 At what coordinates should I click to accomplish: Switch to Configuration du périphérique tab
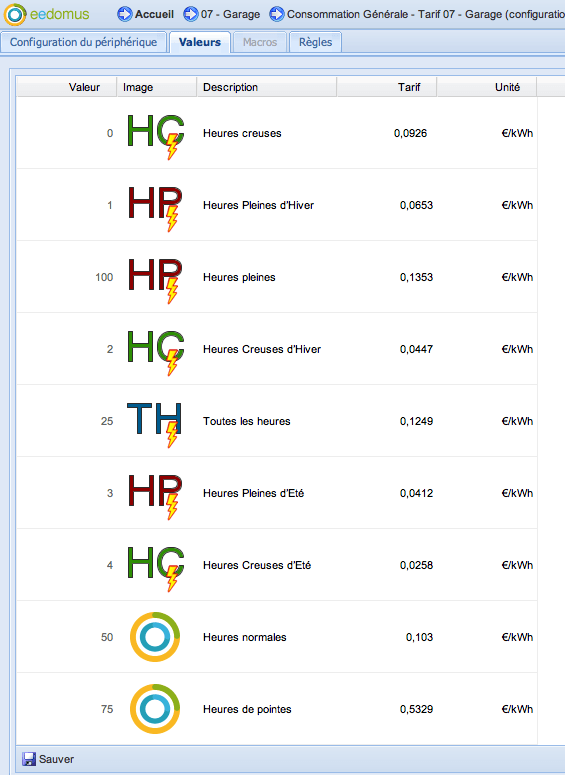pos(84,42)
